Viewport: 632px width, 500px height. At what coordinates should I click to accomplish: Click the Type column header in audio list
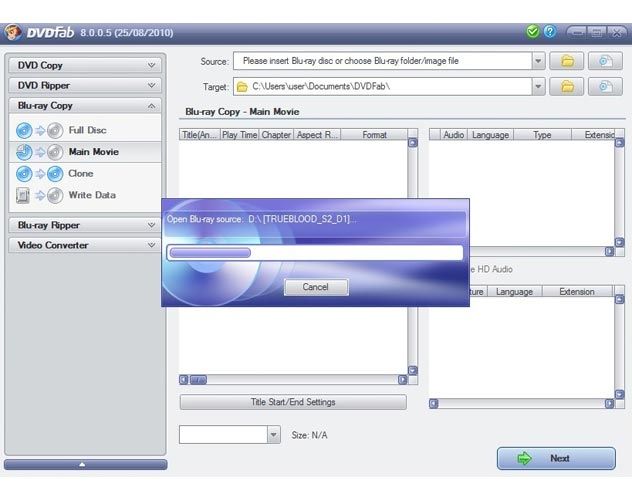tap(542, 135)
